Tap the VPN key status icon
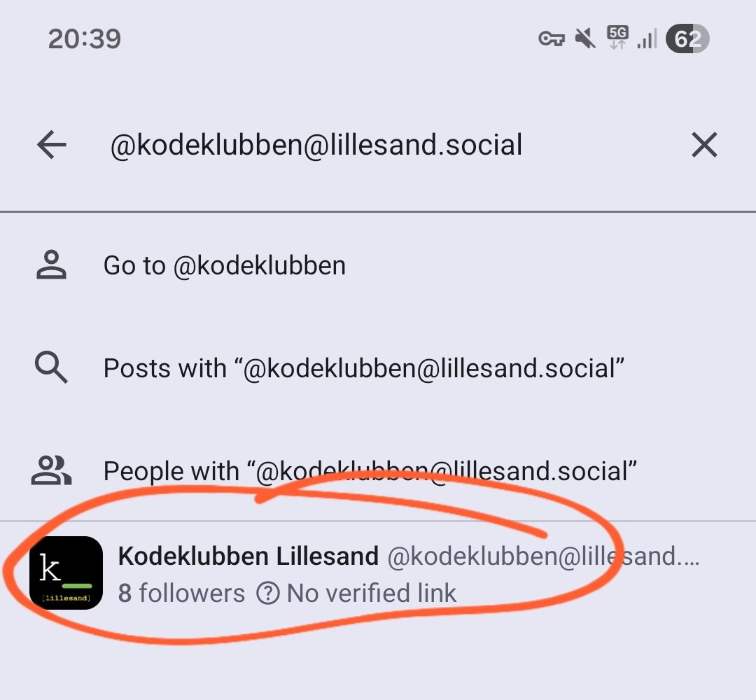Screen dimensions: 756x700 [552, 38]
